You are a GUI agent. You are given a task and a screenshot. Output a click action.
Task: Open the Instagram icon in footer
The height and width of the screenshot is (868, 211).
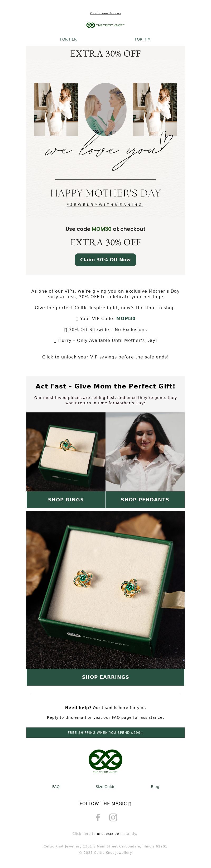(113, 817)
